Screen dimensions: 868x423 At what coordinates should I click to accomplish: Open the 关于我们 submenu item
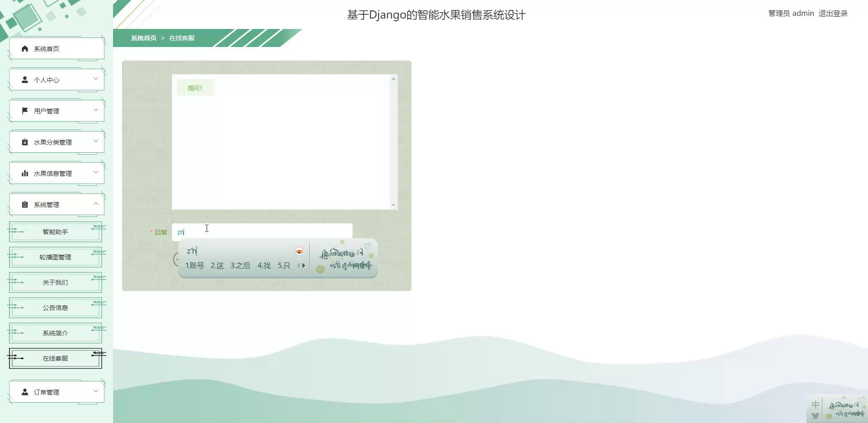[x=55, y=282]
